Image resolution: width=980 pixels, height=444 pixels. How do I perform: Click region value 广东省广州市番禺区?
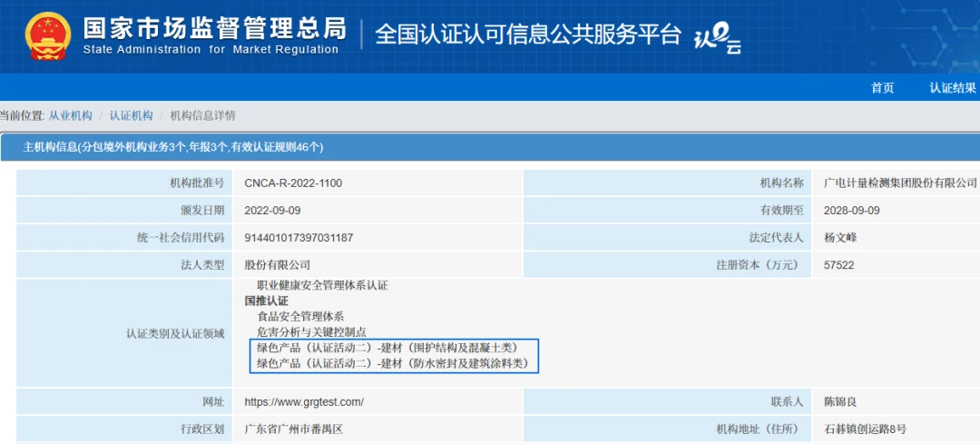tap(294, 429)
